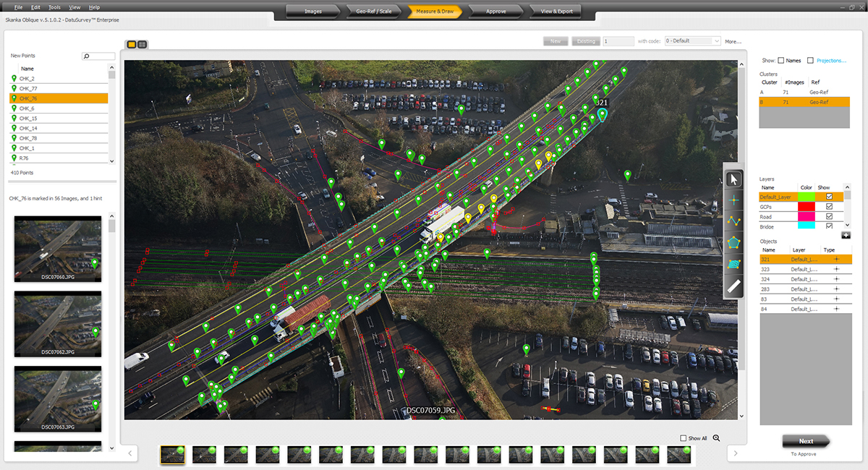Select the arrow selection tool
868x470 pixels.
[733, 179]
